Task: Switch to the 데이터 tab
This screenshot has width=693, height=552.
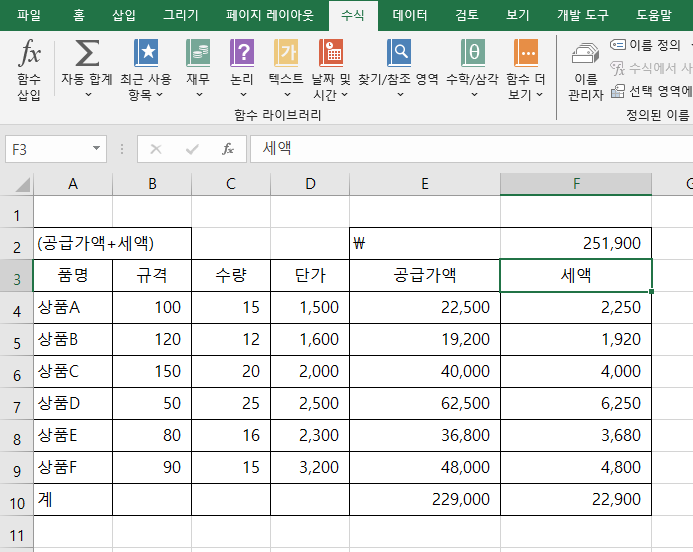Action: (x=410, y=15)
